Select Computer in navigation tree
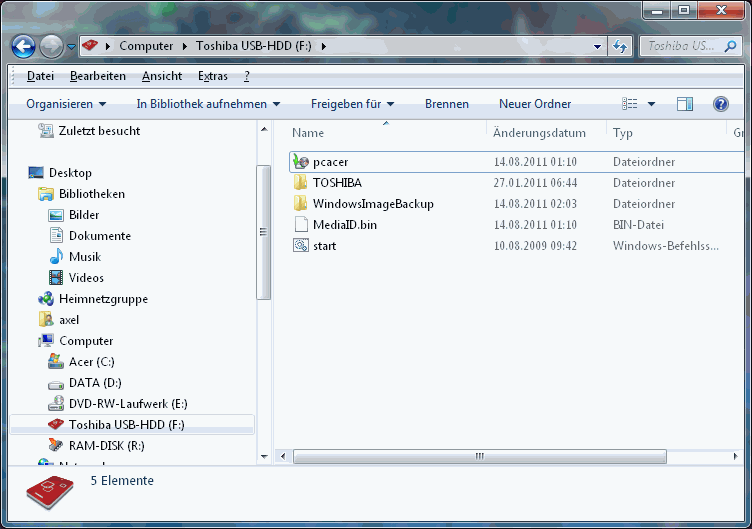 tap(86, 341)
